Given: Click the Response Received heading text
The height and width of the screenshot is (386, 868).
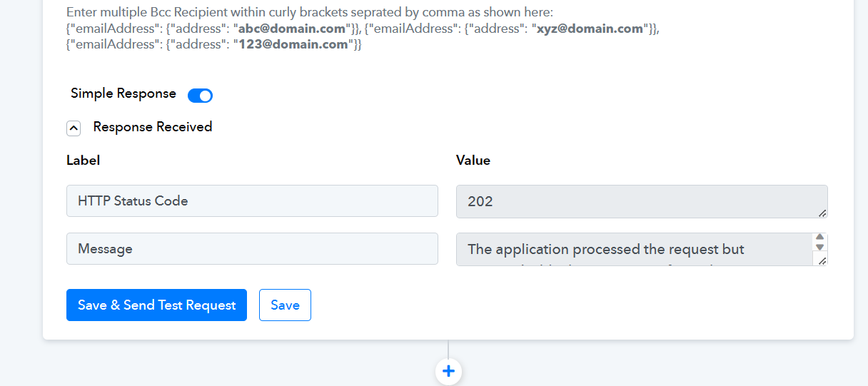Looking at the screenshot, I should 153,127.
